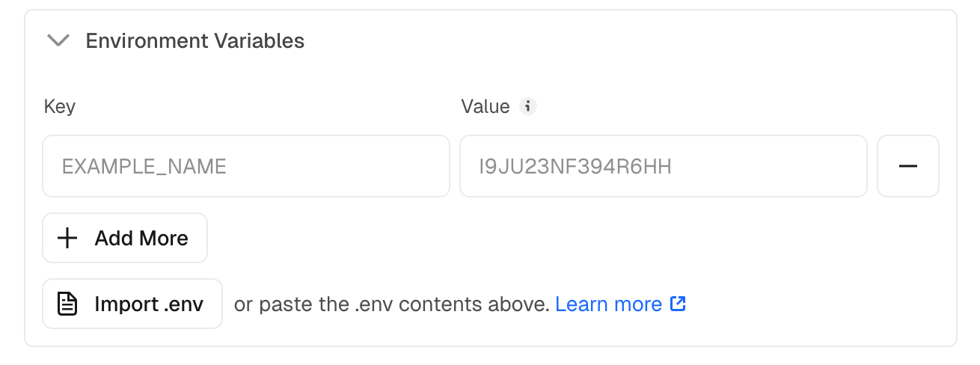Click the I9JU23NF394R6HH placeholder text
Image resolution: width=980 pixels, height=365 pixels.
pos(575,166)
